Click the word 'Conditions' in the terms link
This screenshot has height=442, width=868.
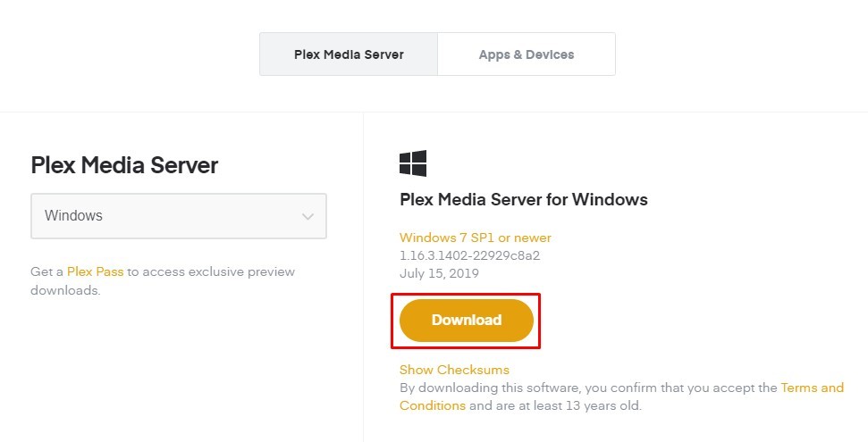pyautogui.click(x=433, y=405)
